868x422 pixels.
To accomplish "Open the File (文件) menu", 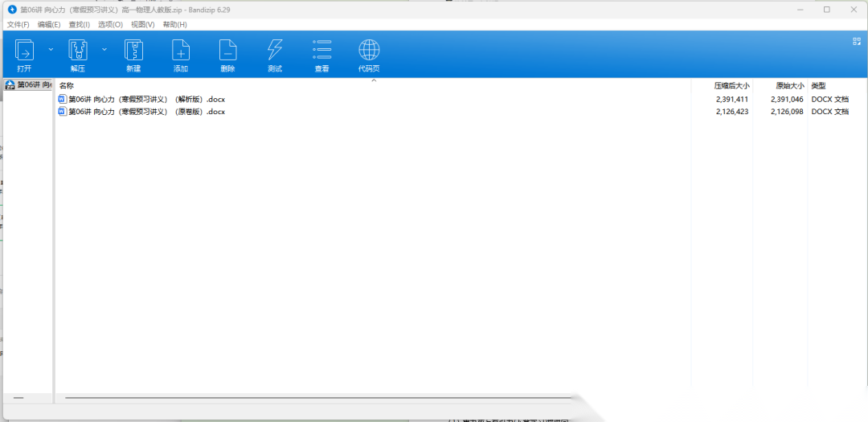I will 18,25.
